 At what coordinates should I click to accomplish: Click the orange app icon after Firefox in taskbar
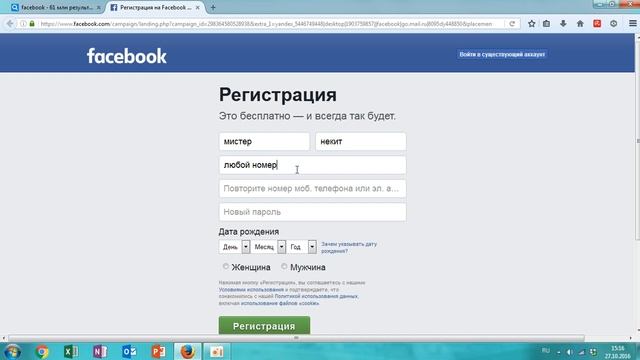click(x=217, y=351)
